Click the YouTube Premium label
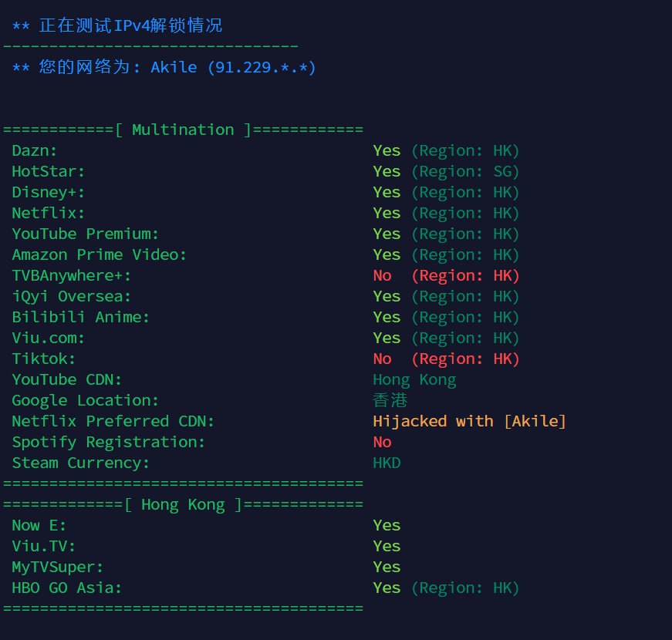The height and width of the screenshot is (640, 672). coord(85,234)
